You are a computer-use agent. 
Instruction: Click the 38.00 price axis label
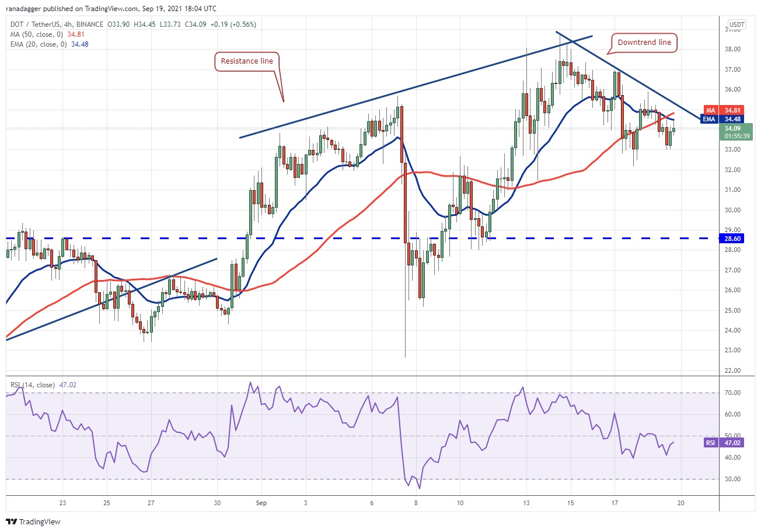pyautogui.click(x=734, y=49)
